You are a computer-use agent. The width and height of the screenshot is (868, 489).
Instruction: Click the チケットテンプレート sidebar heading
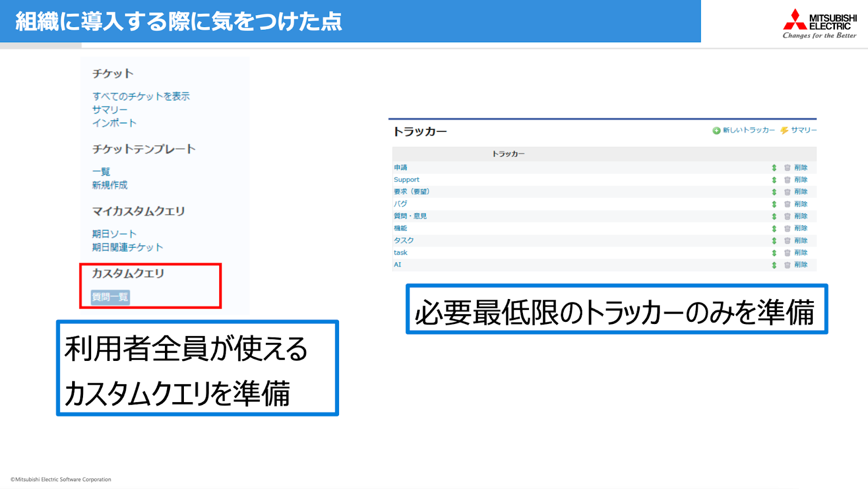pos(144,149)
